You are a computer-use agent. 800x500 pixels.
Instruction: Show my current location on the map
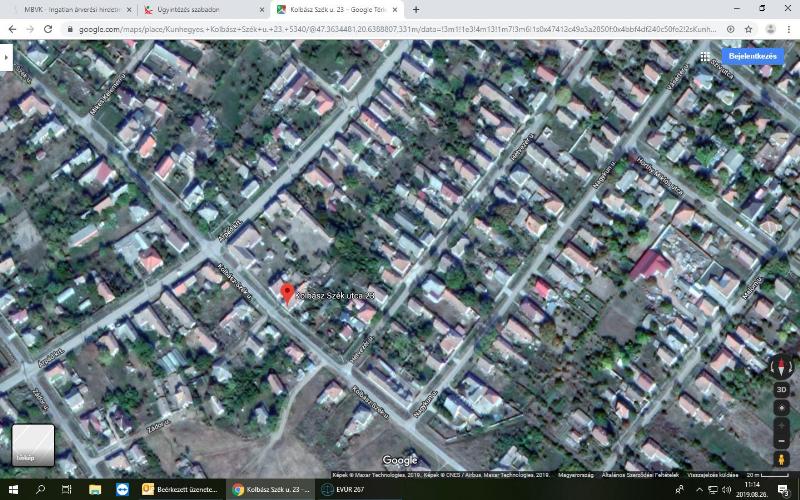[781, 408]
